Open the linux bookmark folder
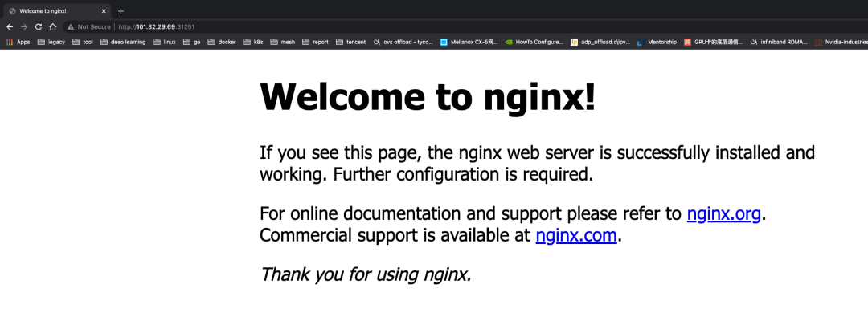 (165, 42)
